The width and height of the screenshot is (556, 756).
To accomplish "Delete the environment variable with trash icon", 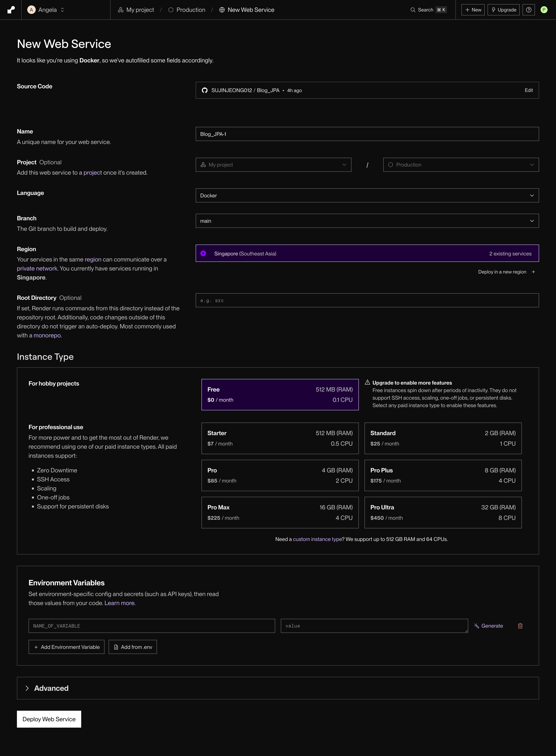I will [520, 626].
